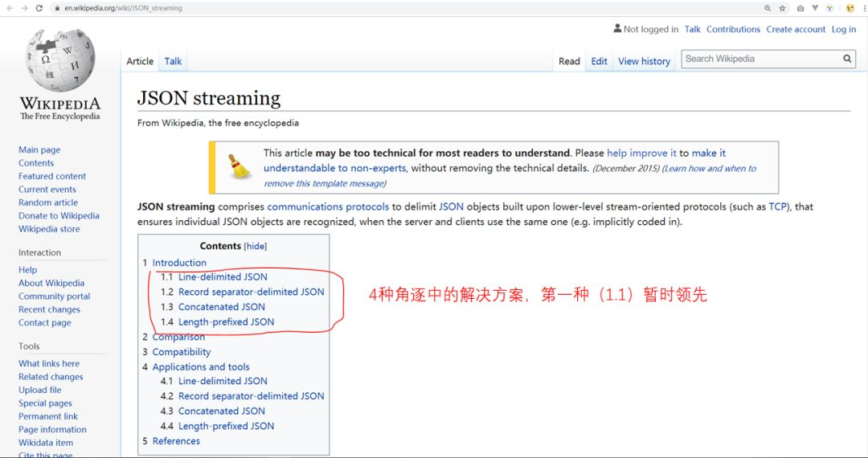Click the camera extension icon
The width and height of the screenshot is (868, 458).
coord(800,8)
